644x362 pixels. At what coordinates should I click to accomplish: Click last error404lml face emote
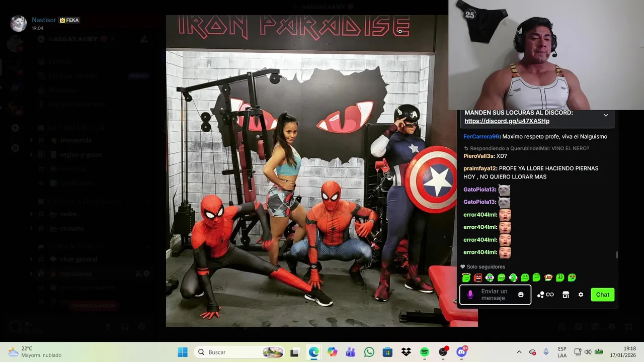point(505,252)
